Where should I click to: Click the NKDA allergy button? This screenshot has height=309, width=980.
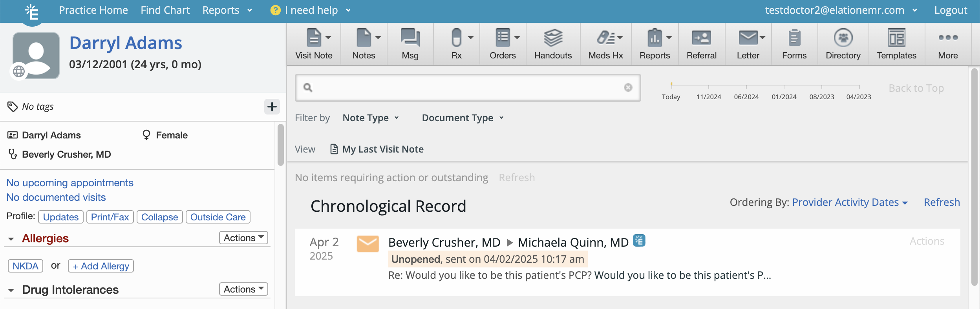26,266
